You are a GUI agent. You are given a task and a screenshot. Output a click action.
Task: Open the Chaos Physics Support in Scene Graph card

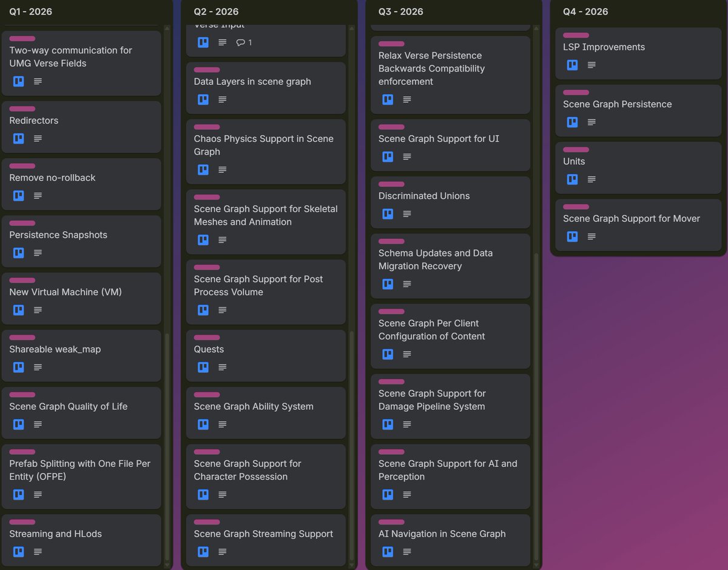[266, 152]
